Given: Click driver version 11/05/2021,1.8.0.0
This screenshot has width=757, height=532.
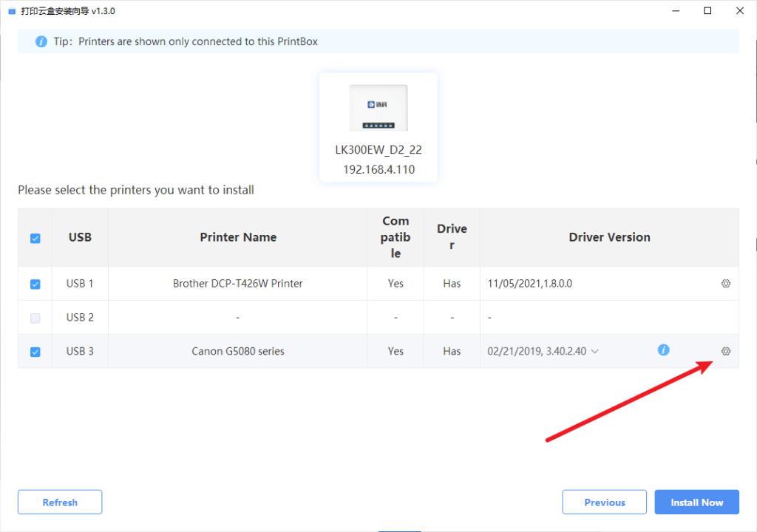Looking at the screenshot, I should tap(529, 284).
